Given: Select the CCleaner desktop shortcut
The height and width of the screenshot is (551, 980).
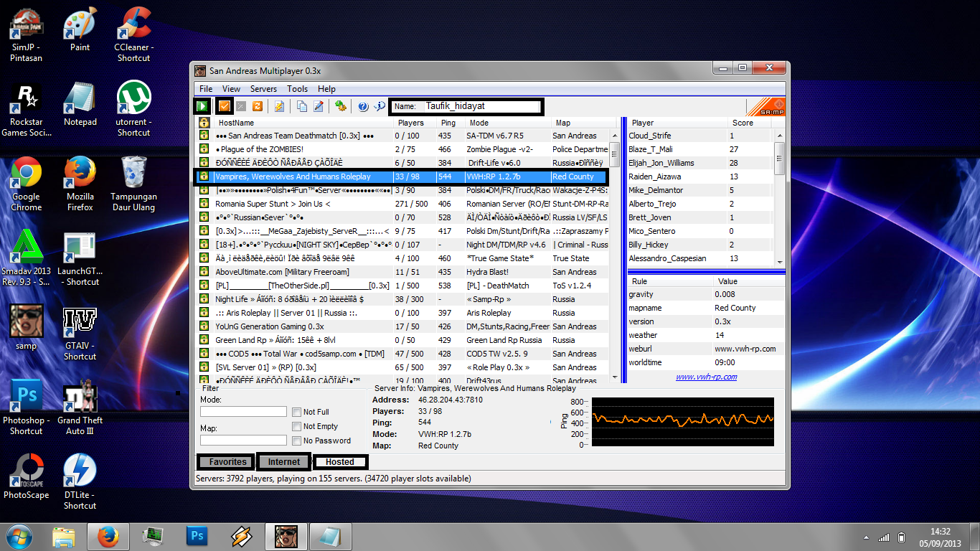Looking at the screenshot, I should 133,35.
